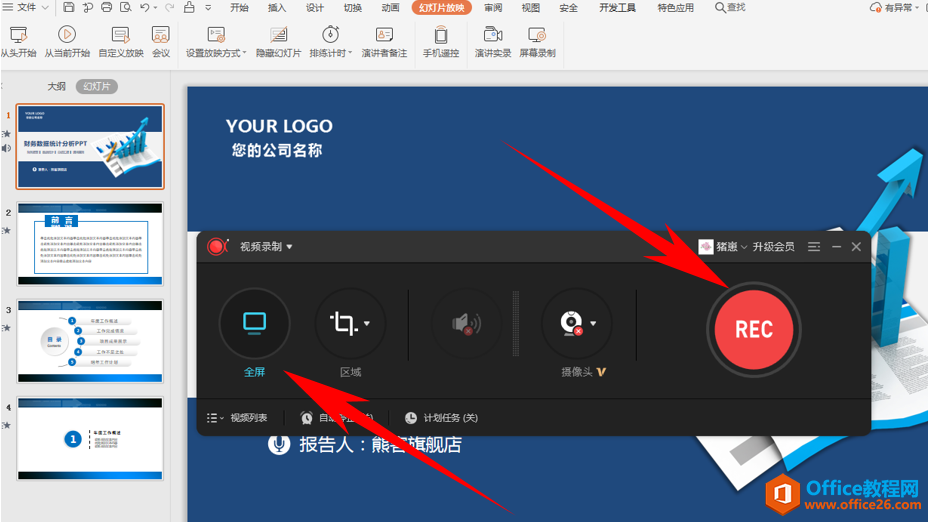This screenshot has height=522, width=928.
Task: Open webcam options dropdown arrow
Action: (593, 323)
